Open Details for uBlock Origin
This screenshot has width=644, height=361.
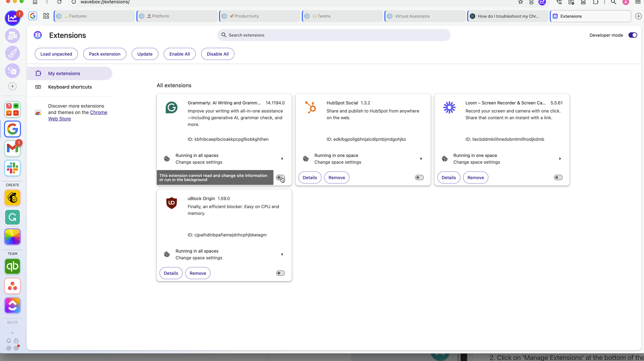[x=171, y=273]
